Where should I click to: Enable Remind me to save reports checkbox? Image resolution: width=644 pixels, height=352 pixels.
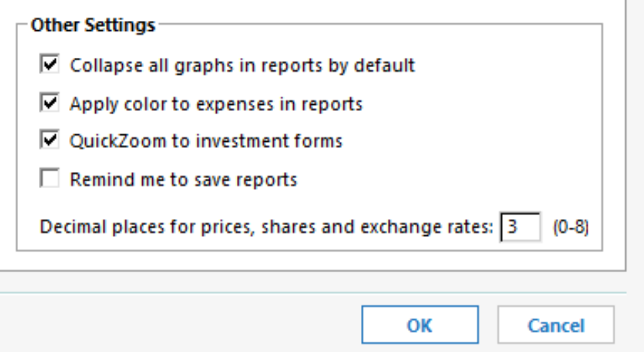coord(50,177)
